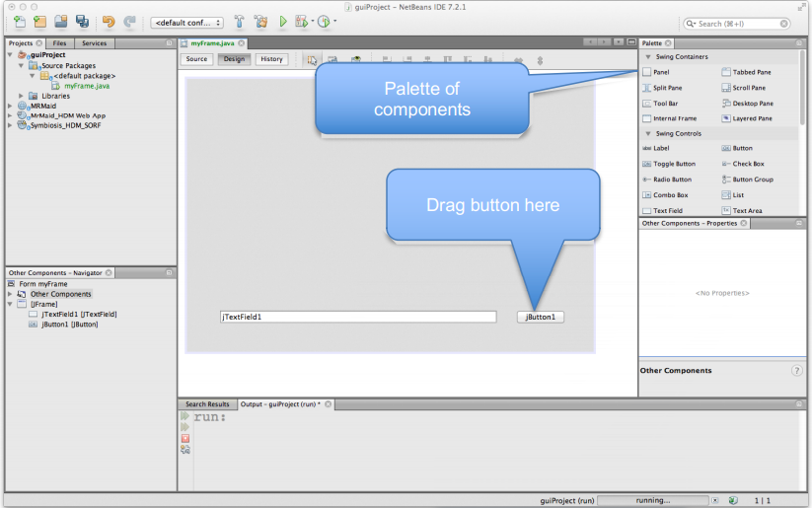The image size is (812, 508).
Task: Switch to the Services tab
Action: click(x=95, y=43)
